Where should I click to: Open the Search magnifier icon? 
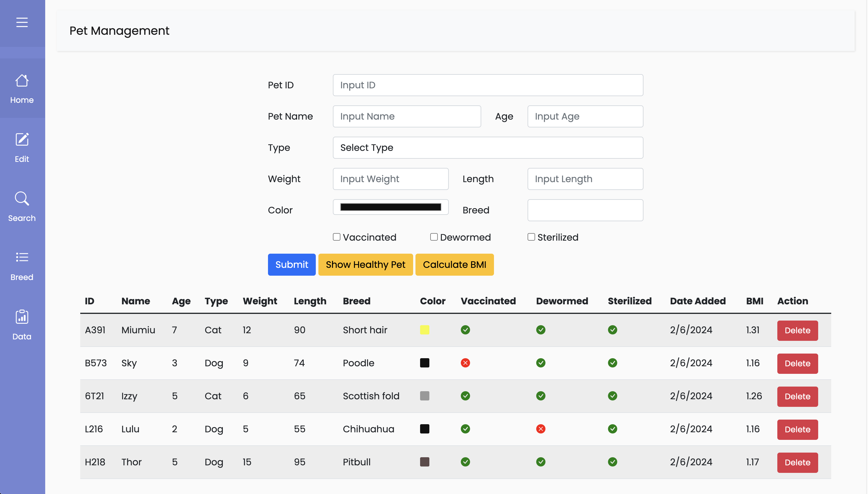tap(22, 198)
